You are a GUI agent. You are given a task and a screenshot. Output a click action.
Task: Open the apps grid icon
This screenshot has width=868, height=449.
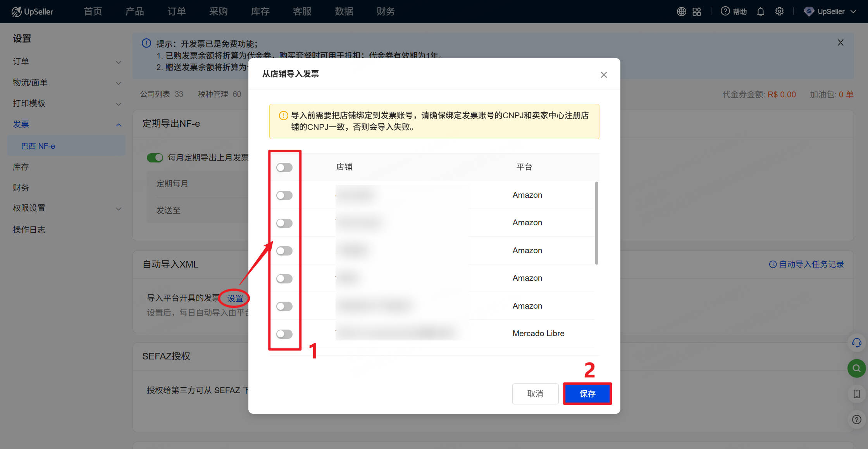pos(697,12)
